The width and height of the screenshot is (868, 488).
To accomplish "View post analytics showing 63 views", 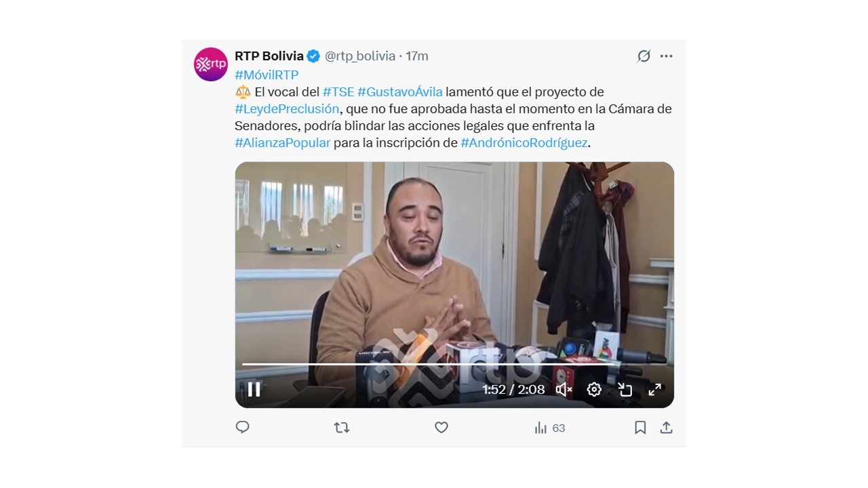I will (550, 428).
